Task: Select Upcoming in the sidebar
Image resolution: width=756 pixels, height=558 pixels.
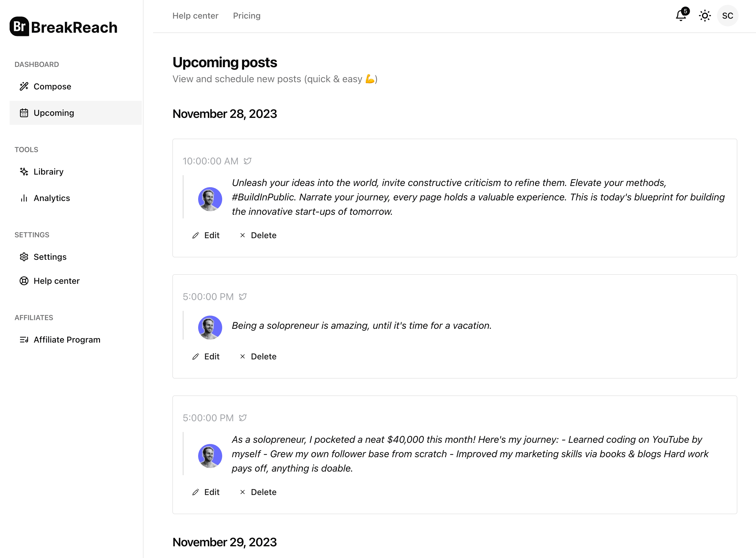Action: [x=75, y=113]
